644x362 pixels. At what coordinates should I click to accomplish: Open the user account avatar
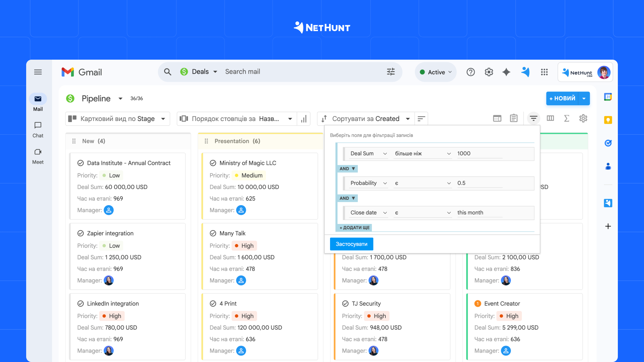(604, 72)
